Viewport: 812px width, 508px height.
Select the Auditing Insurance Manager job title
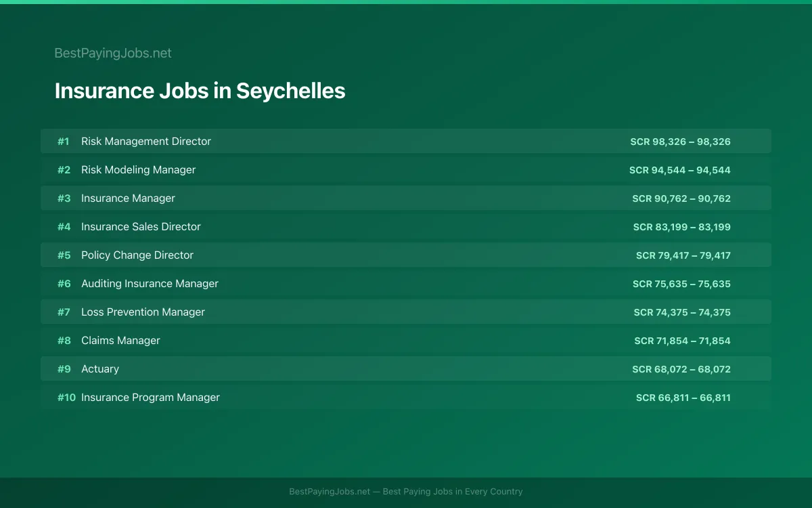coord(150,284)
